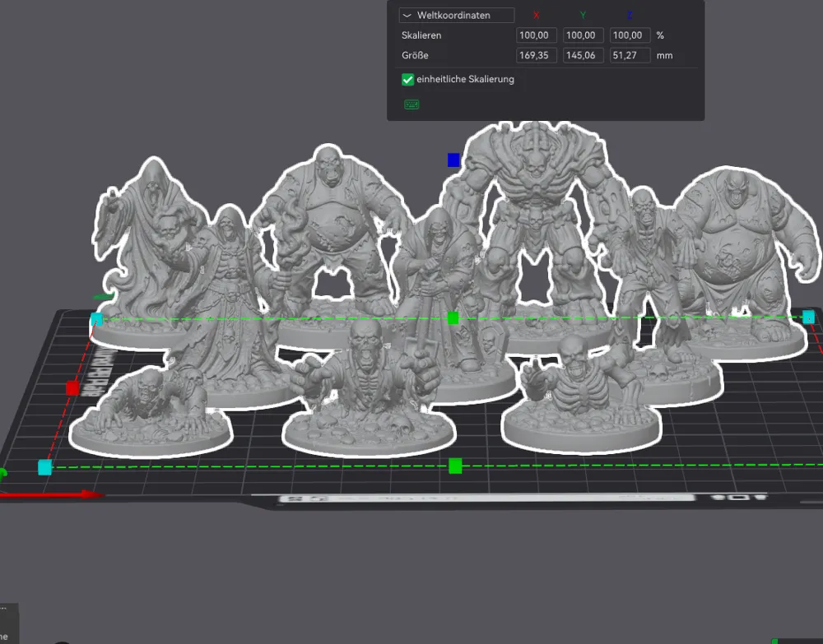This screenshot has height=644, width=823.
Task: Open the keyboard shortcuts icon in scale panel
Action: pos(411,105)
